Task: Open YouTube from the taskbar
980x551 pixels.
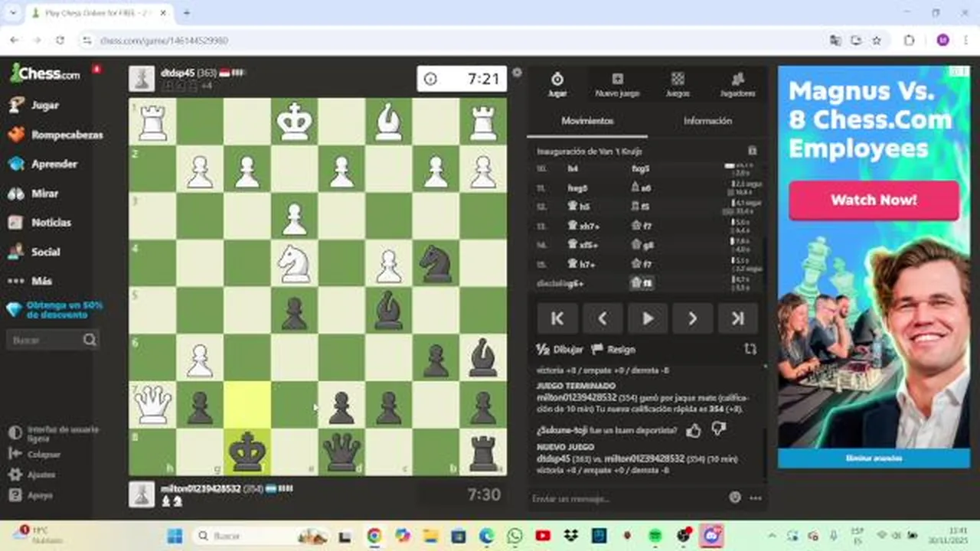Action: pos(543,536)
